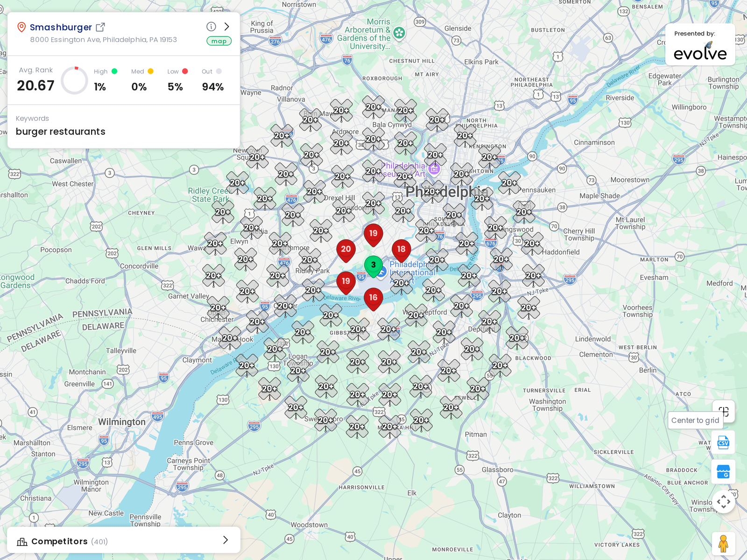Select the red rank 16 map pin

tap(373, 299)
